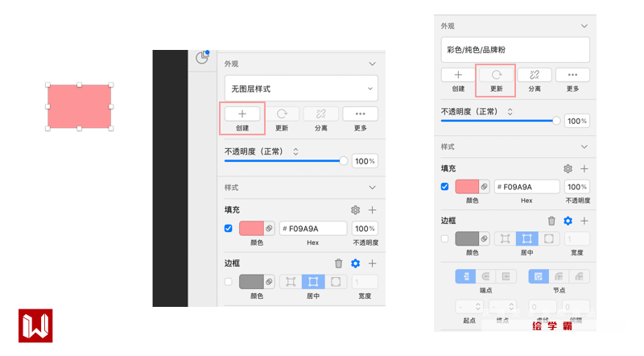
Task: Click pink fill swatch in 品牌粉 panel
Action: tap(467, 187)
